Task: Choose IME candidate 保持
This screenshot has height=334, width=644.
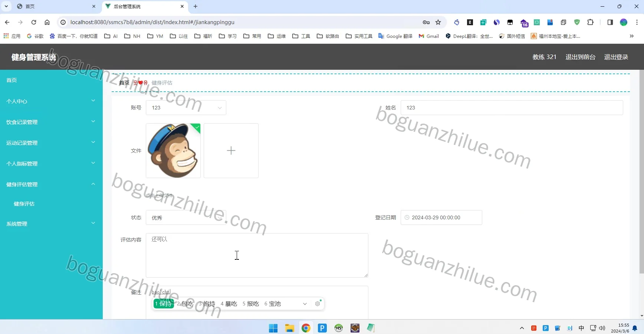Action: 164,304
